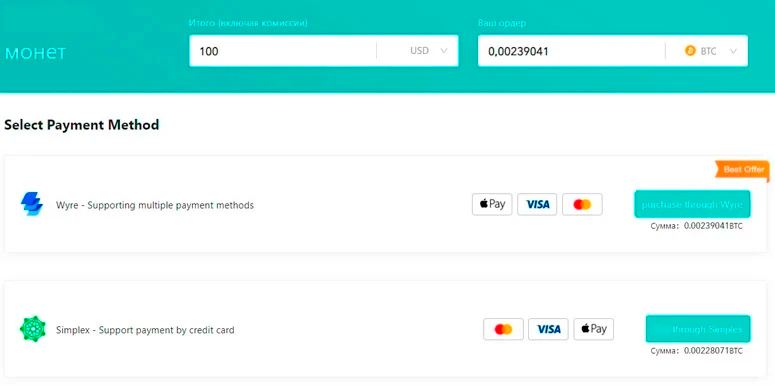
Task: Click the Simplex green logo icon
Action: [33, 329]
